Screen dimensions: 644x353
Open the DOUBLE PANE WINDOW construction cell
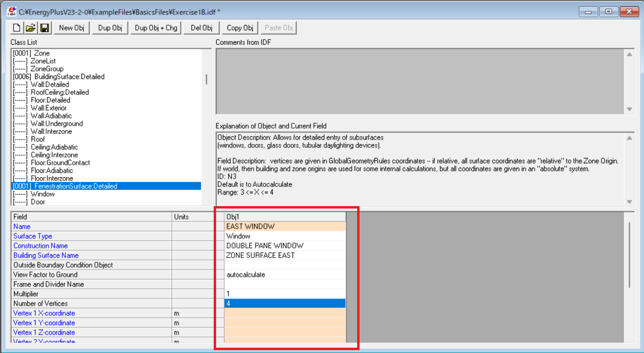coord(285,246)
